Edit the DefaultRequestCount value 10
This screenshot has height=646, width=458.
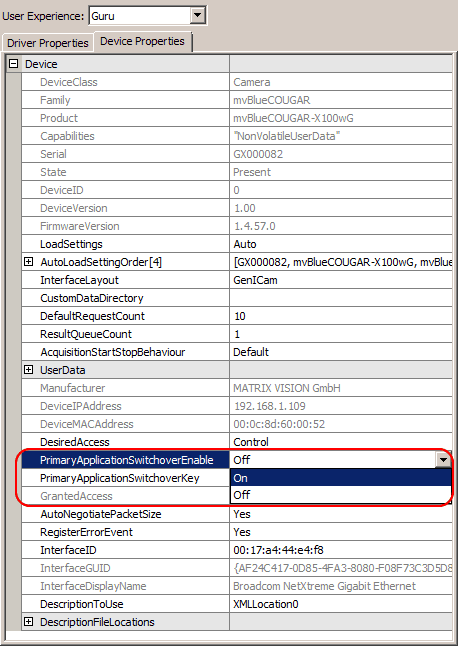[x=341, y=316]
